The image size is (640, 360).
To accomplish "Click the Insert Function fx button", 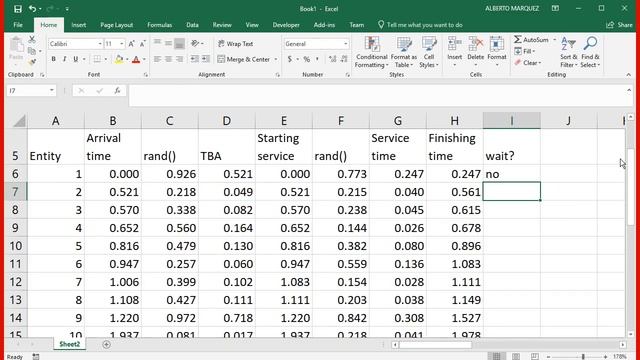I will point(117,91).
